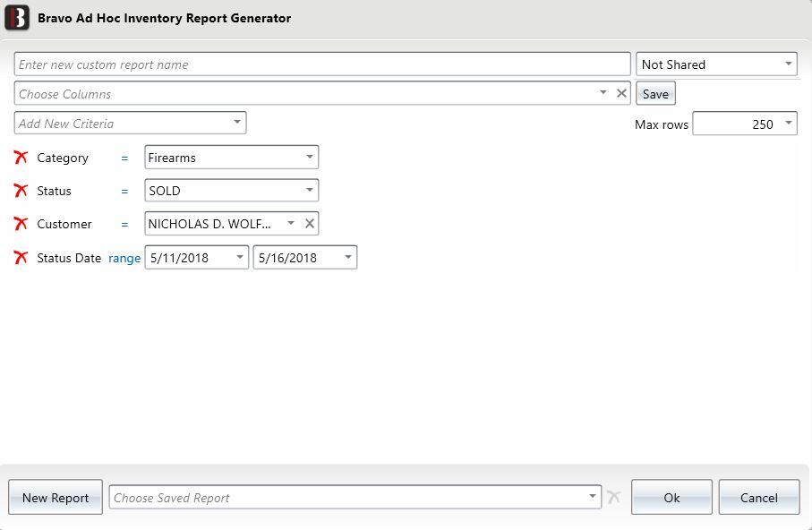Open the Not Shared sharing dropdown
The width and height of the screenshot is (812, 530).
[716, 64]
